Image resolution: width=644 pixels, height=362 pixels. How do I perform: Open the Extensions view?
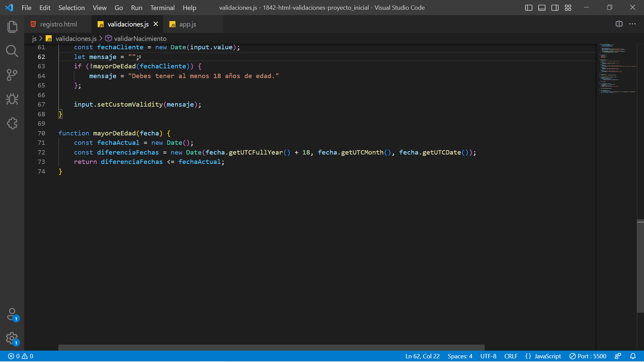coord(12,123)
